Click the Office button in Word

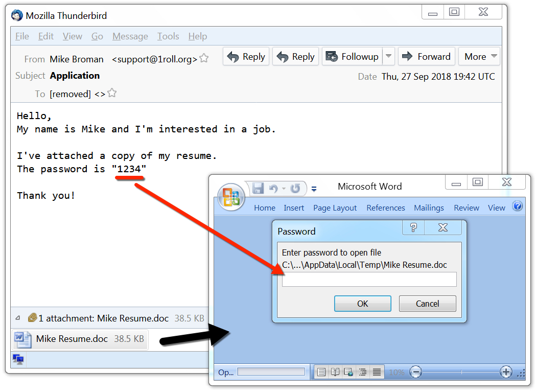231,197
